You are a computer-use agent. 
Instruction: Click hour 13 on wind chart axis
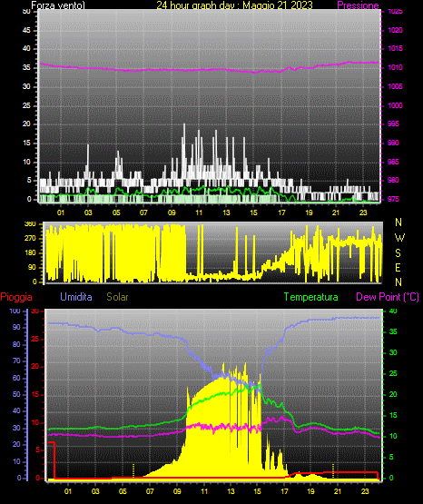pyautogui.click(x=226, y=212)
